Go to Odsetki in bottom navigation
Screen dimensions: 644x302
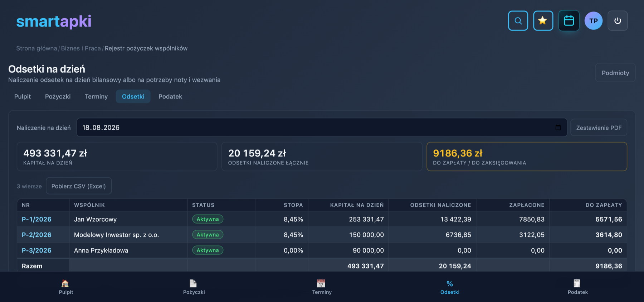tap(450, 287)
